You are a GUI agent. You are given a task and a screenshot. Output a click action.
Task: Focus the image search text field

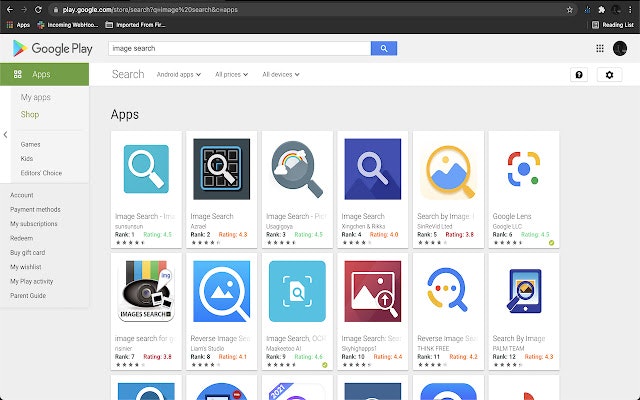click(x=240, y=48)
